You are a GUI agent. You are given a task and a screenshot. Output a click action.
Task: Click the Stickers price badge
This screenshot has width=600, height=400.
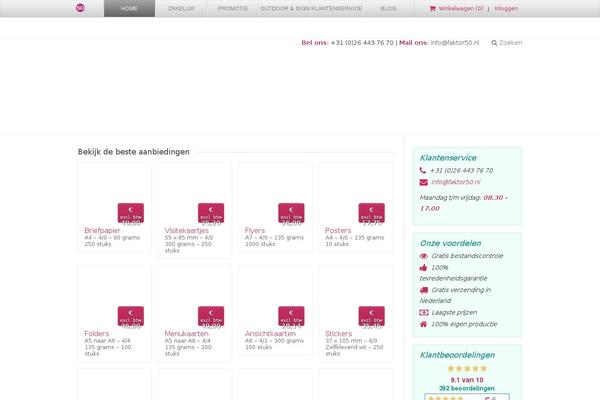click(x=372, y=317)
